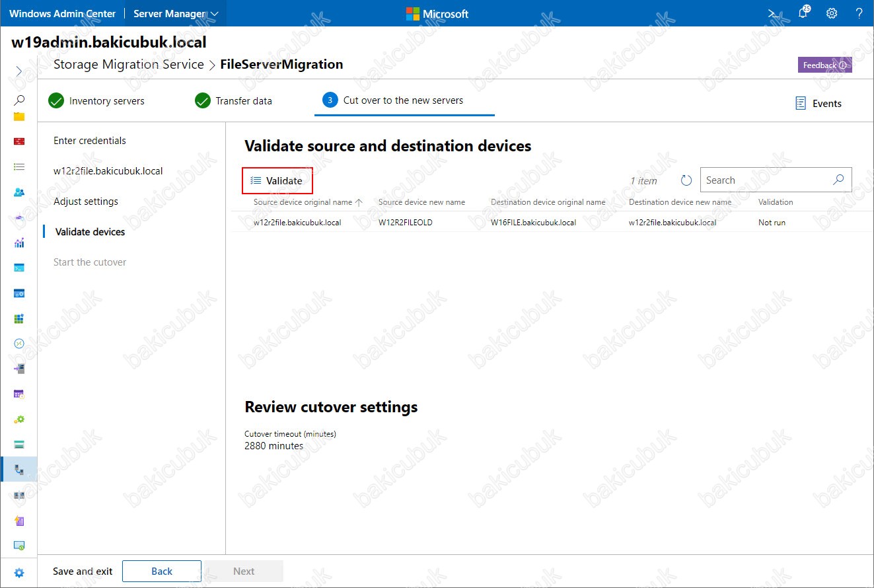Click the search magnifier in the Search box

click(838, 180)
